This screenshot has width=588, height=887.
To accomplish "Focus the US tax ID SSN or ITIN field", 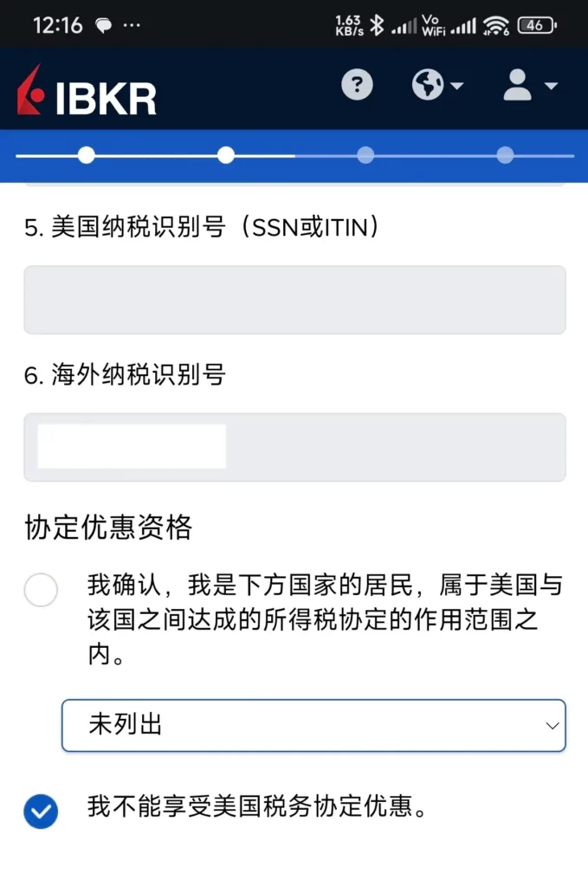I will point(294,300).
